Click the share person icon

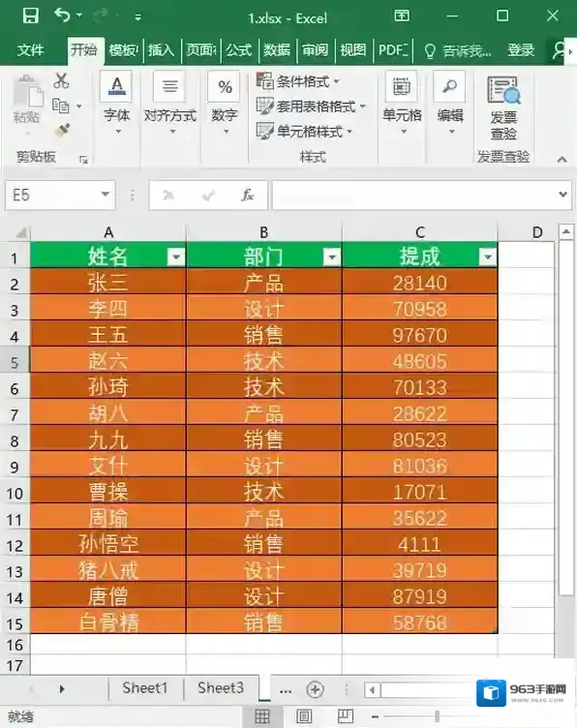[560, 49]
